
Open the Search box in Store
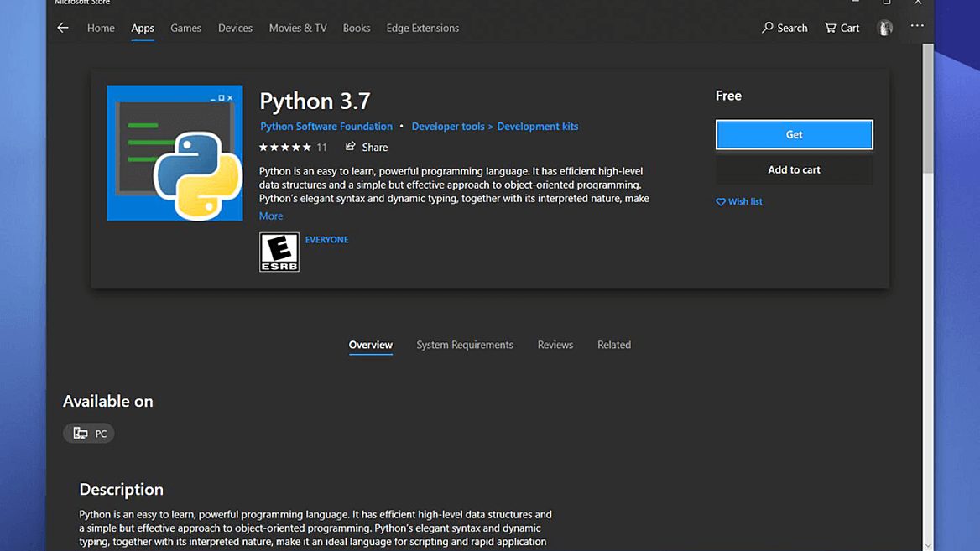pyautogui.click(x=785, y=28)
